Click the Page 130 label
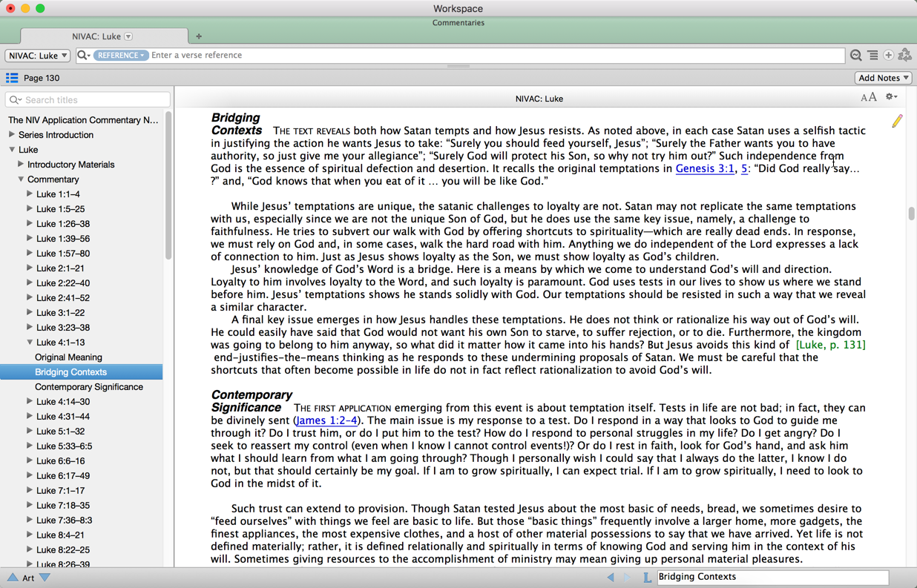 point(42,78)
